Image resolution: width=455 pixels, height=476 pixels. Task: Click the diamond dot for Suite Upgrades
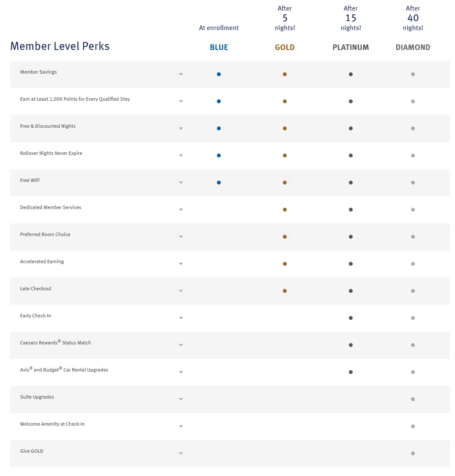[413, 399]
